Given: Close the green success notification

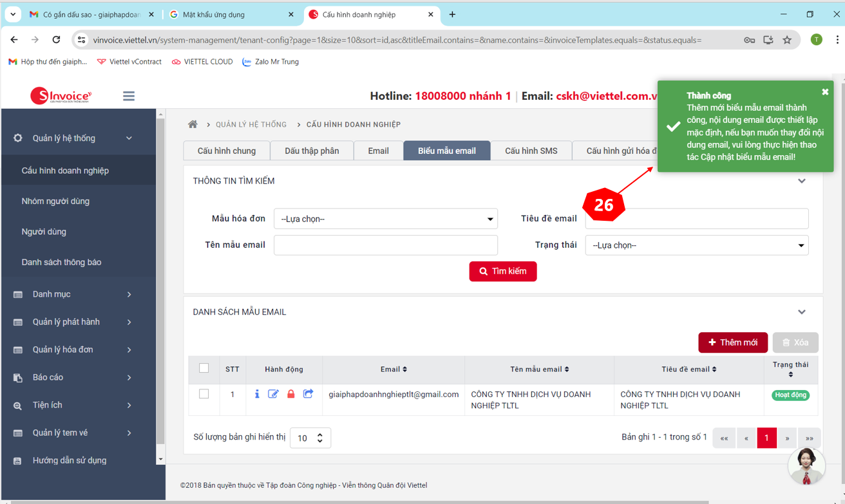Looking at the screenshot, I should 825,92.
